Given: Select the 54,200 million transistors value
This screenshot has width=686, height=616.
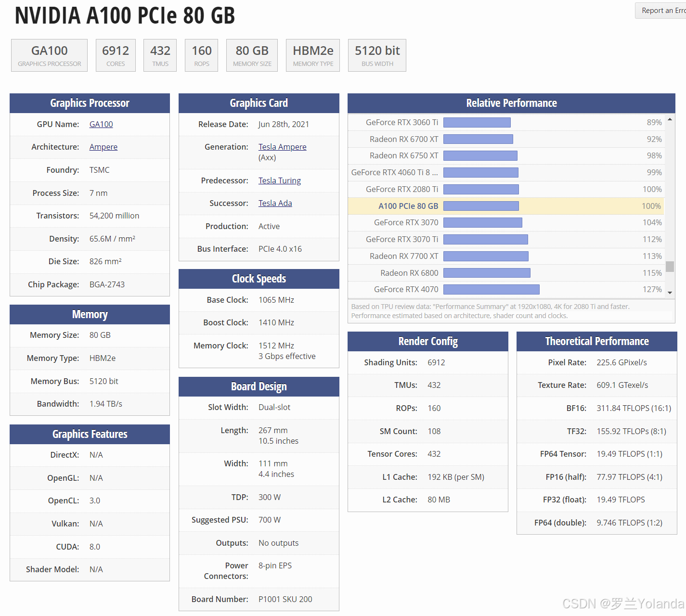Looking at the screenshot, I should click(x=115, y=216).
